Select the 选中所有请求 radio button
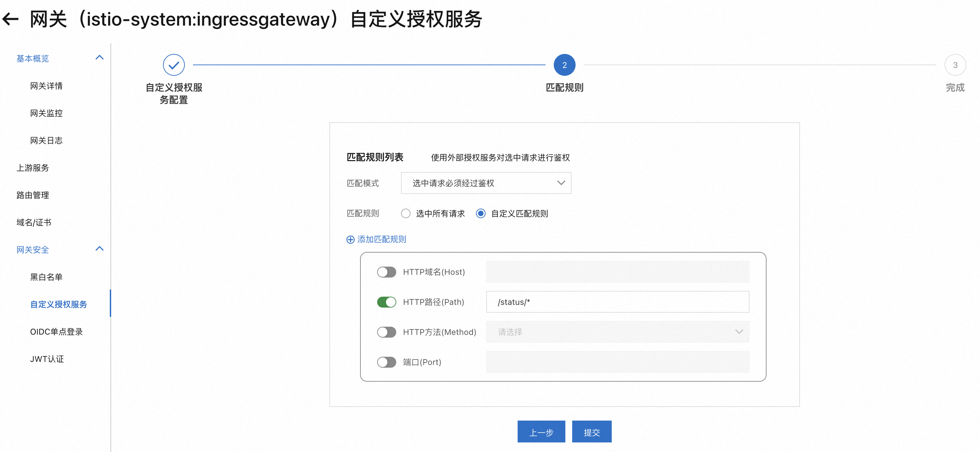980x452 pixels. tap(405, 214)
